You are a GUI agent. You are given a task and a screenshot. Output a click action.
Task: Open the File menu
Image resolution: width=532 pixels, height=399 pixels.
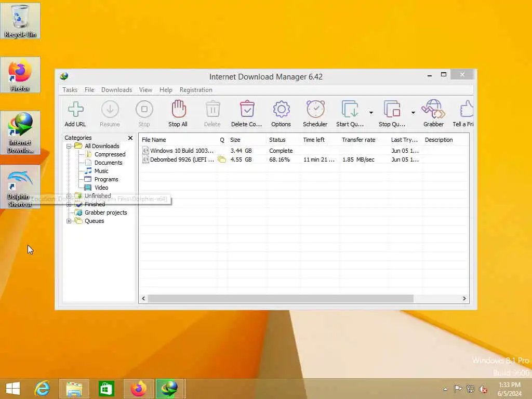tap(89, 90)
